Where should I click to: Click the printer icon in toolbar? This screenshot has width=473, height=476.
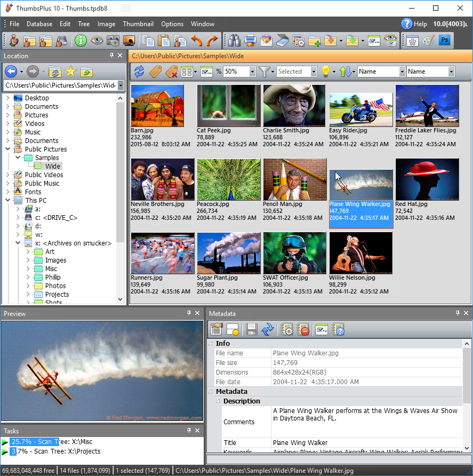(x=250, y=41)
